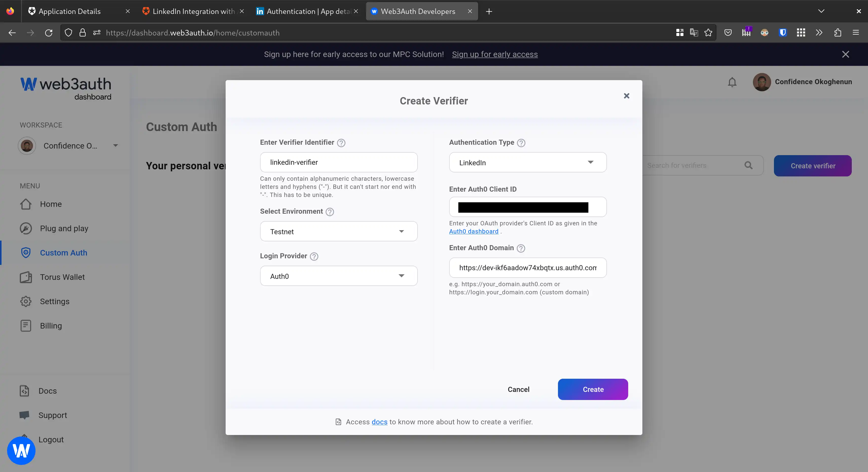
Task: Expand the Testnet environment dropdown
Action: tap(338, 231)
